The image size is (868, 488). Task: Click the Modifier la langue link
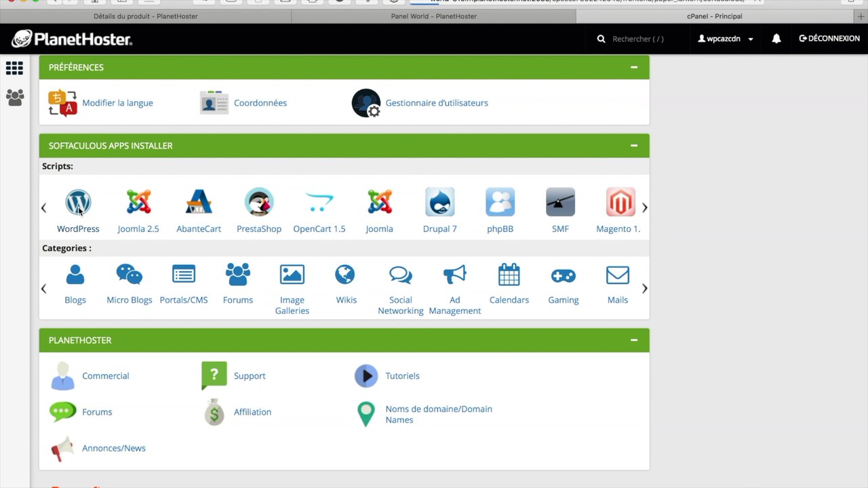tap(117, 103)
